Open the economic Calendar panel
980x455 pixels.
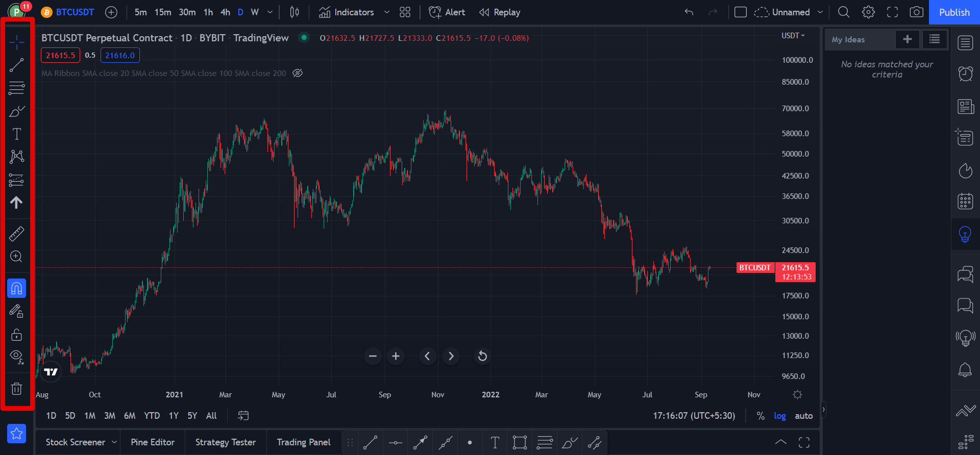[965, 201]
